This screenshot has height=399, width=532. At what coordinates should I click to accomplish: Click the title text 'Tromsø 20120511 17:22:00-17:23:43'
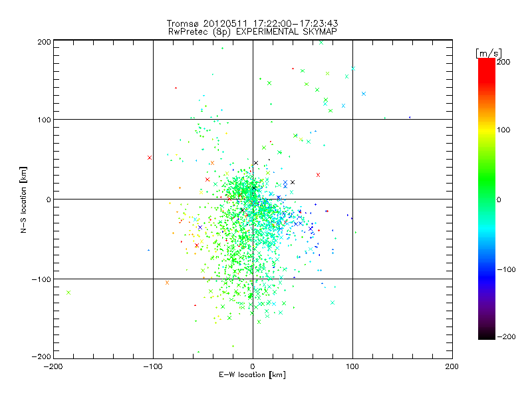pyautogui.click(x=252, y=23)
